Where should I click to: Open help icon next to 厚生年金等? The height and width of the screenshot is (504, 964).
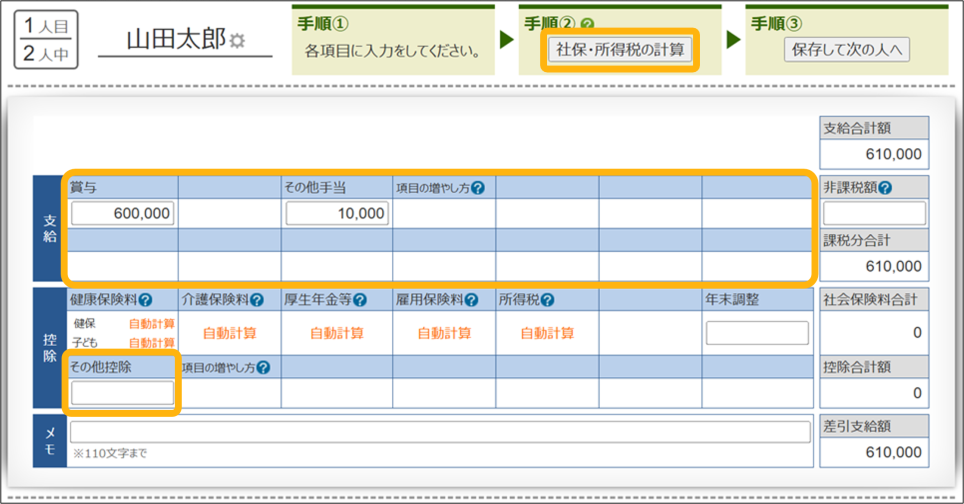click(360, 299)
